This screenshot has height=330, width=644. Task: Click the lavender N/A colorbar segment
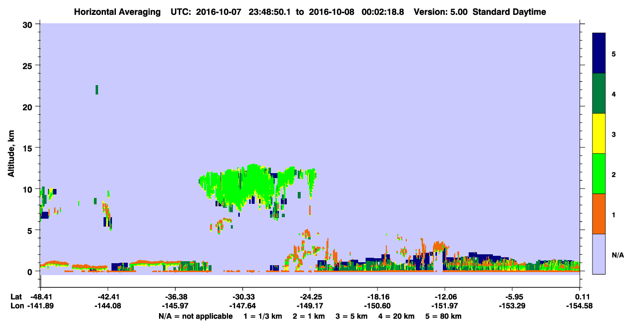[599, 254]
